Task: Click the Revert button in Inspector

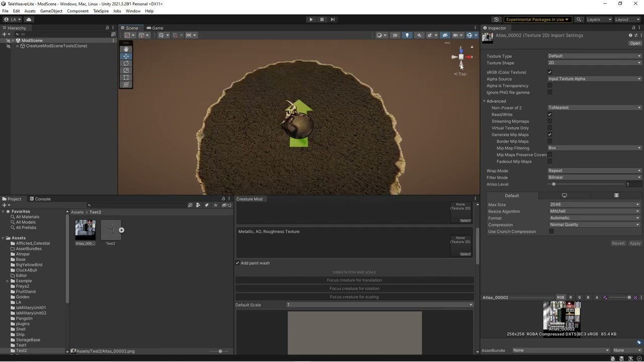Action: [618, 243]
